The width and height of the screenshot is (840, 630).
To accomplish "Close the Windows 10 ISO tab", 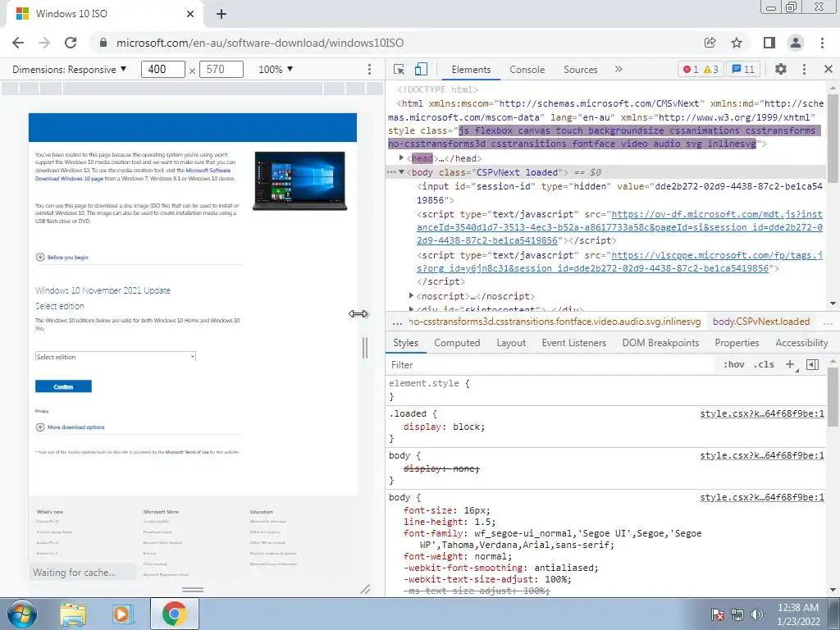I will pyautogui.click(x=190, y=14).
